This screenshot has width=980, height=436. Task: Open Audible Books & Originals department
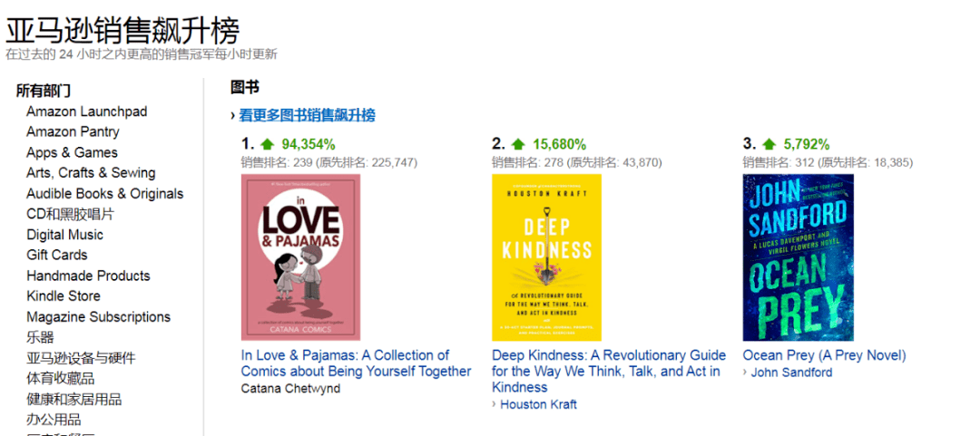click(104, 194)
